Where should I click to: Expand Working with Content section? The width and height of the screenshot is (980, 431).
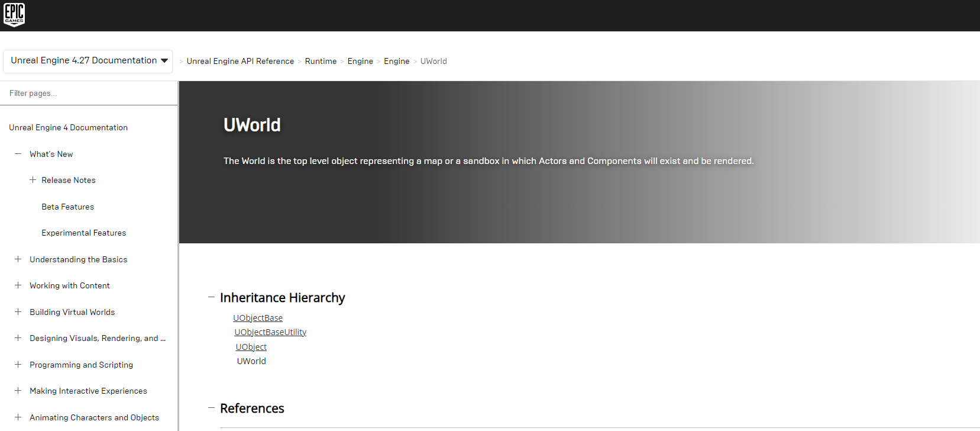point(18,285)
